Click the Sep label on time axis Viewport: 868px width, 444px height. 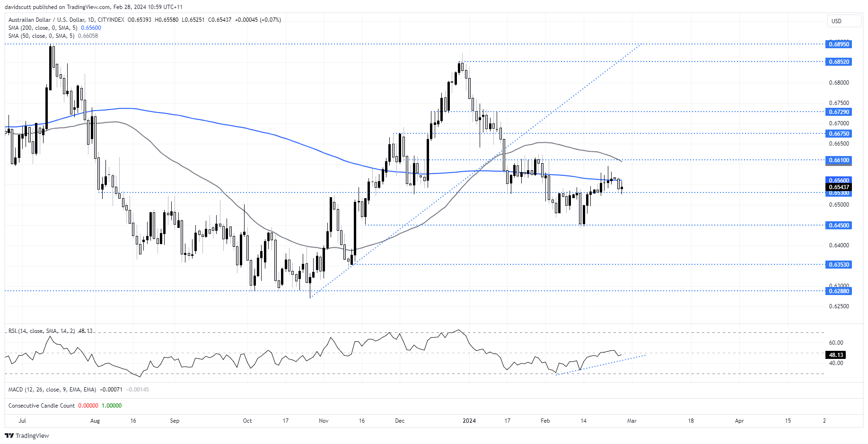point(175,421)
